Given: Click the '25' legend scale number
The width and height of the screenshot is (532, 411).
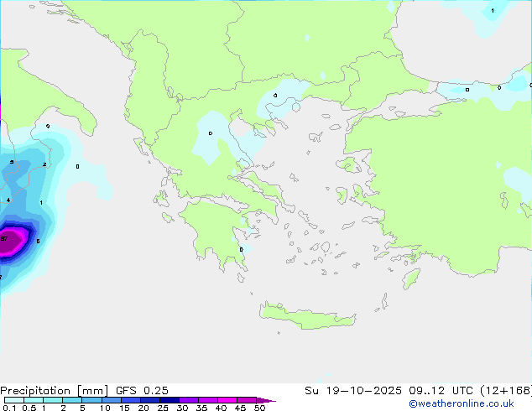Looking at the screenshot, I should pyautogui.click(x=163, y=408).
